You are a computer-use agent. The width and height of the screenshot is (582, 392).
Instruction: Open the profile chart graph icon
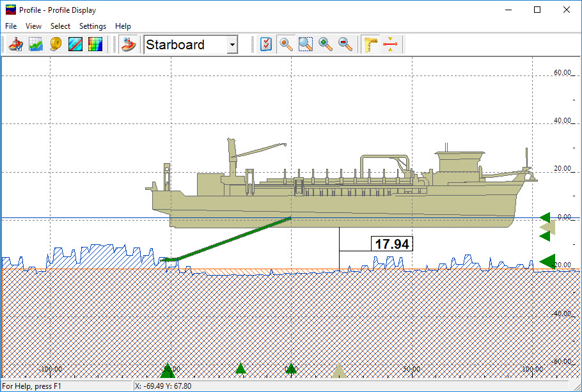coord(36,45)
